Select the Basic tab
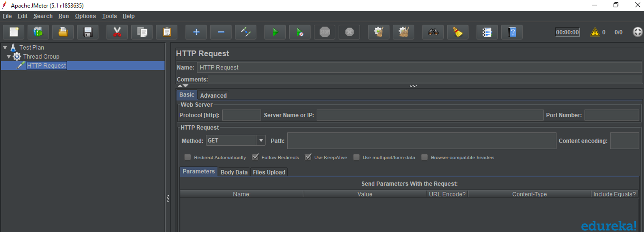This screenshot has width=644, height=232. click(x=187, y=95)
